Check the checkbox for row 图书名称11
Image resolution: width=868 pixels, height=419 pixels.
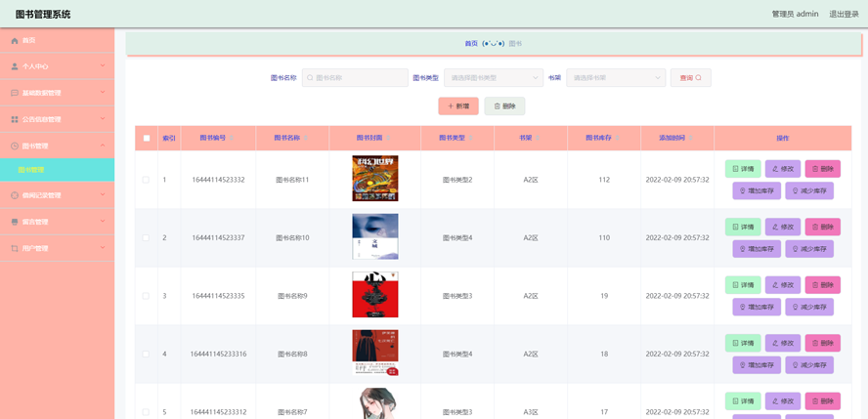point(146,180)
